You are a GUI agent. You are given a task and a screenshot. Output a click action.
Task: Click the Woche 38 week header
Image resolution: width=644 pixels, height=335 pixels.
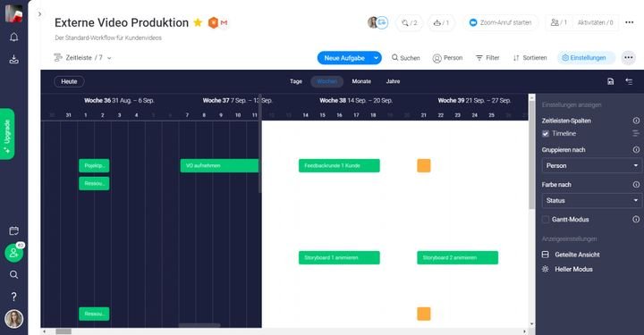[356, 100]
